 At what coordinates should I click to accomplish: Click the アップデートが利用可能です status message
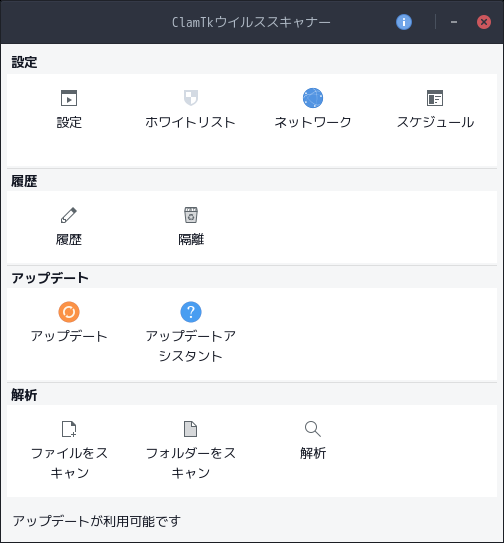pos(97,521)
